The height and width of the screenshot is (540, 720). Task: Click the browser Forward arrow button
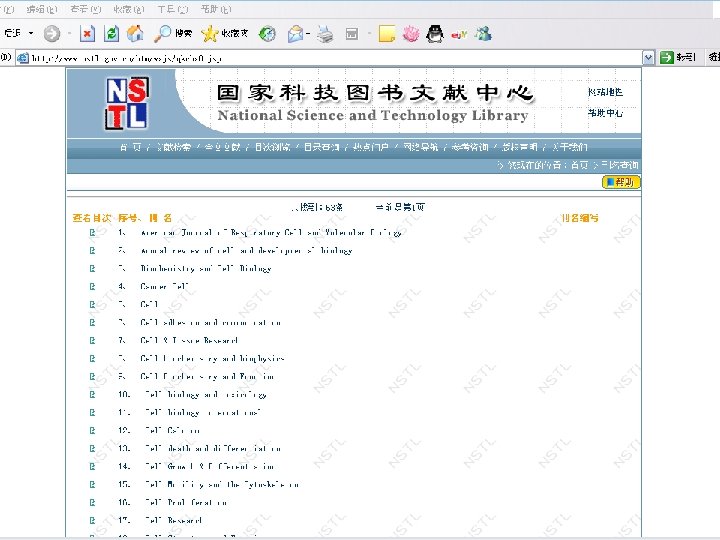pyautogui.click(x=51, y=34)
